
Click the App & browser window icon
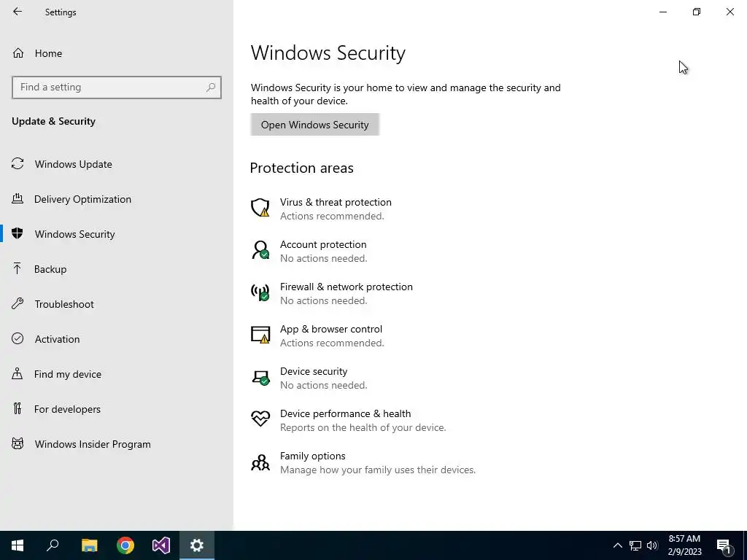pyautogui.click(x=260, y=335)
